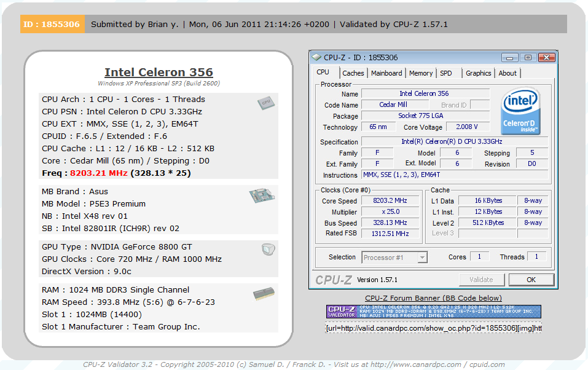The height and width of the screenshot is (370, 588).
Task: Click the OK button
Action: pos(531,280)
